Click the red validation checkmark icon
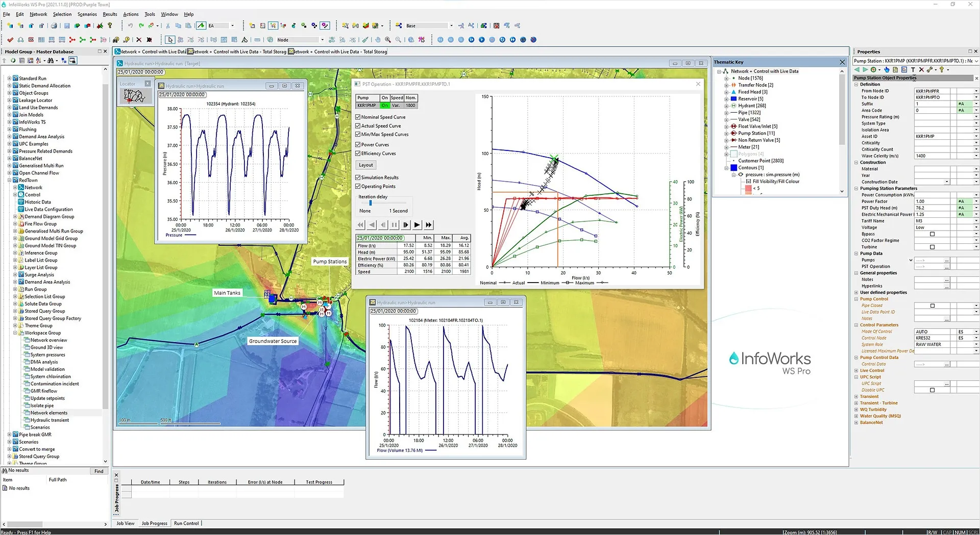The width and height of the screenshot is (980, 535). coord(11,39)
